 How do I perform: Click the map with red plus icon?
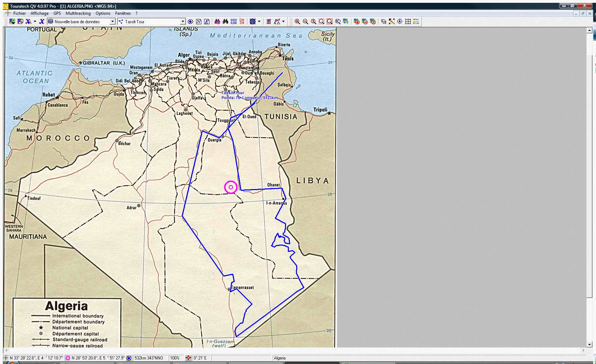pos(357,21)
